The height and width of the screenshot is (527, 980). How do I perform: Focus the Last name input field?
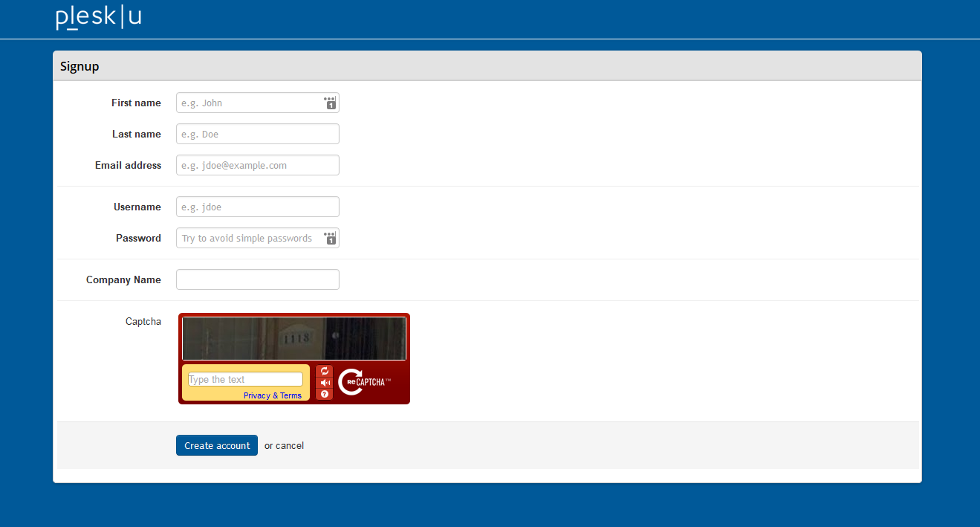[x=258, y=134]
